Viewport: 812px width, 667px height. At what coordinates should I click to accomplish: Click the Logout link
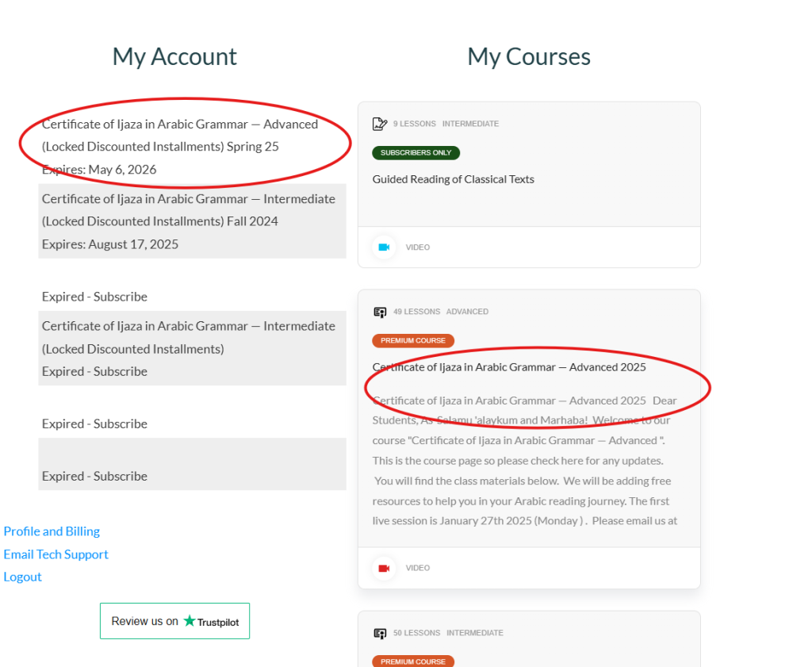22,577
